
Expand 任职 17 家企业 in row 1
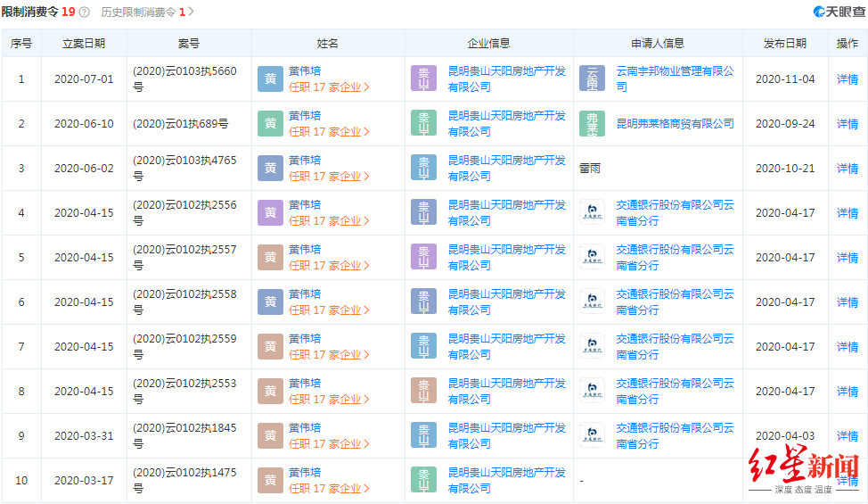(x=329, y=87)
